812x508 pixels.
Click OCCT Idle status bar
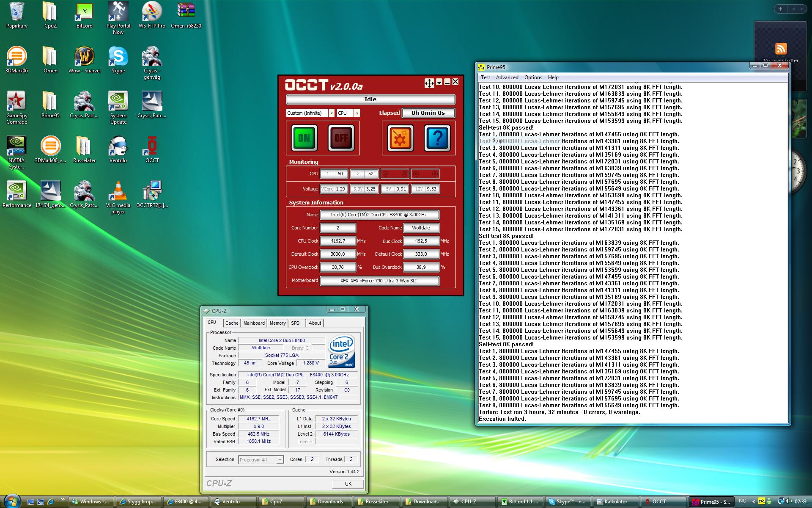click(x=370, y=99)
